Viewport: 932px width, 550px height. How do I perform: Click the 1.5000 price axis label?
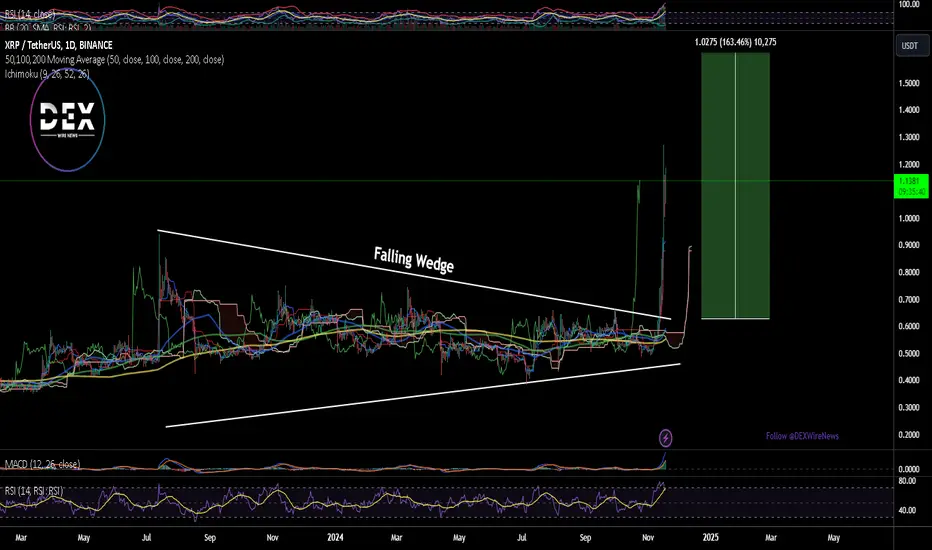click(909, 83)
